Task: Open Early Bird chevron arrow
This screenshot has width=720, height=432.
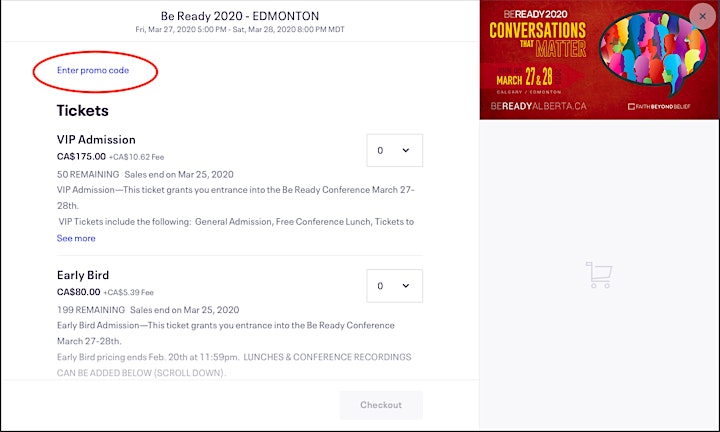Action: [x=406, y=286]
